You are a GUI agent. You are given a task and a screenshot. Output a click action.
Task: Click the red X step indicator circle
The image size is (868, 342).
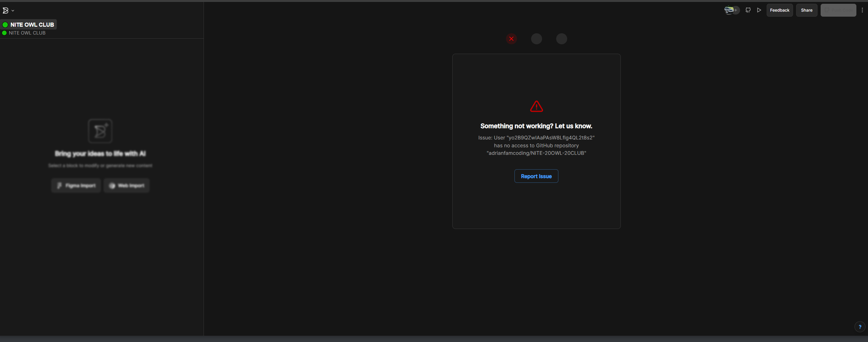point(511,39)
